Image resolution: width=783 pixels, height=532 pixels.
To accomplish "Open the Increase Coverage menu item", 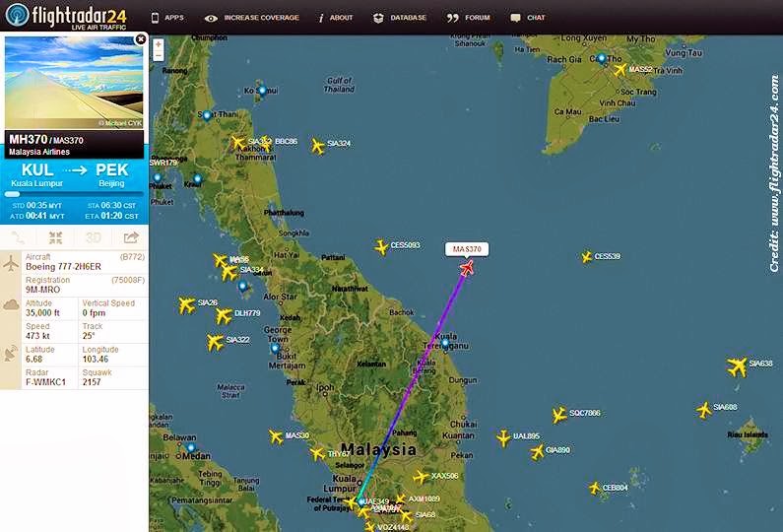I will [252, 18].
